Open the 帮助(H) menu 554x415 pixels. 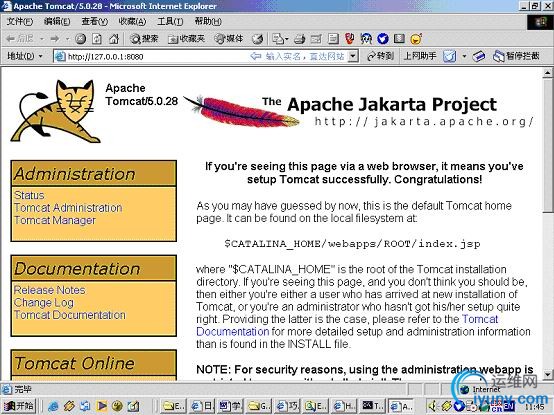pyautogui.click(x=208, y=22)
